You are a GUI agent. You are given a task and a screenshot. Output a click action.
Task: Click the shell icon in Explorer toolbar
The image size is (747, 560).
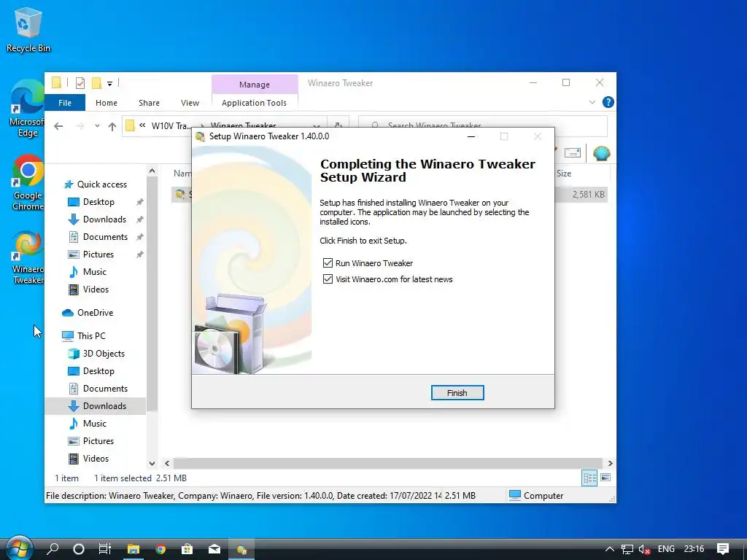tap(601, 153)
